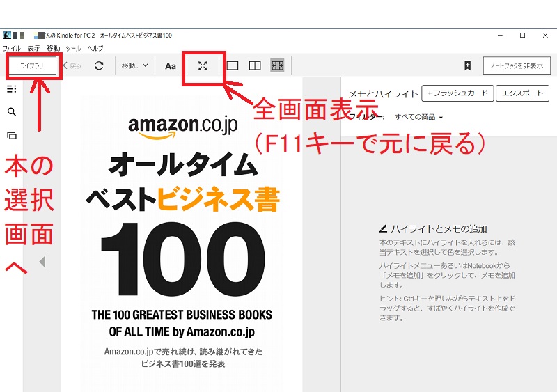Click the ハイライトとメモの追加 heading

(439, 229)
